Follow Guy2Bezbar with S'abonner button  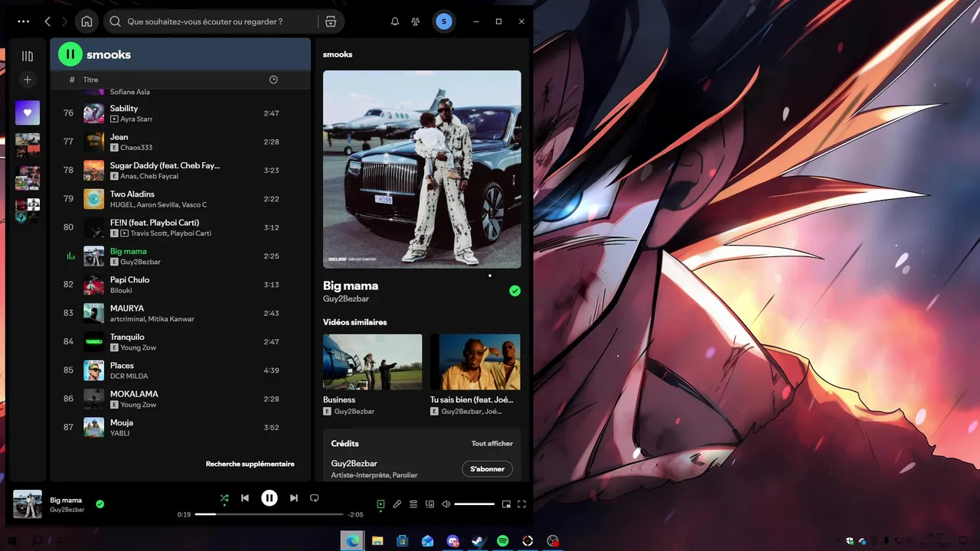(x=487, y=468)
